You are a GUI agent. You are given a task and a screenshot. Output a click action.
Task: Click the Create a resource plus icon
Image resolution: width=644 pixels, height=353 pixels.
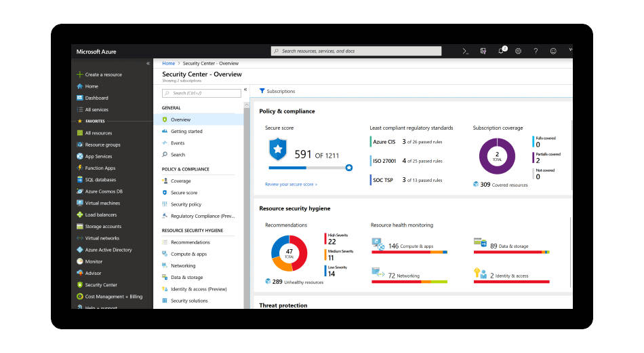click(x=80, y=75)
